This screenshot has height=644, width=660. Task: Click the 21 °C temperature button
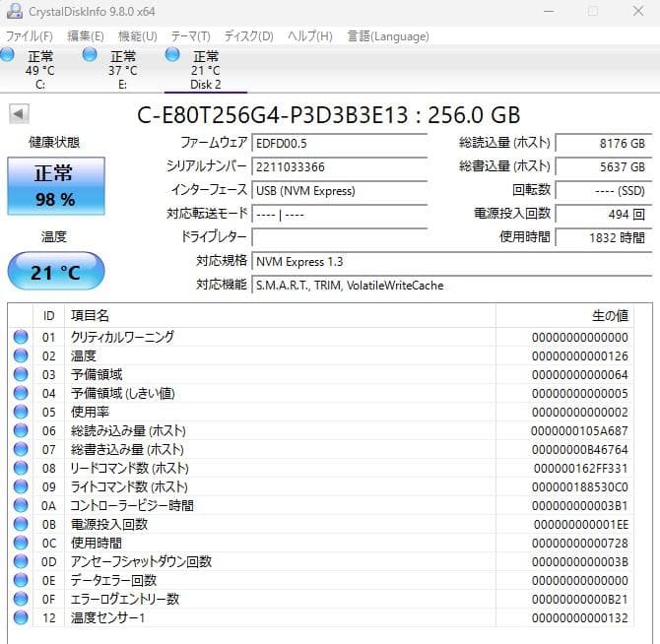pos(56,271)
